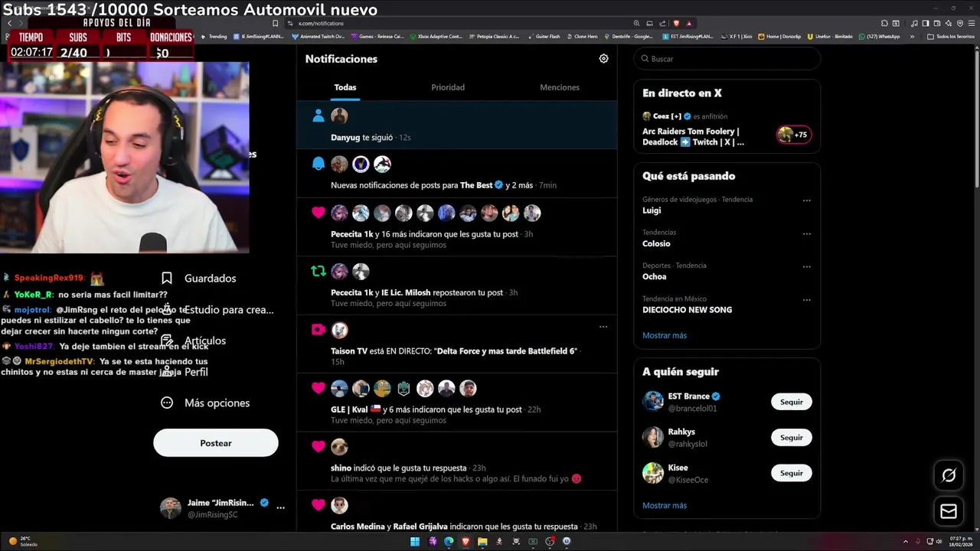This screenshot has width=980, height=551.
Task: Open Taison TV avatar thumbnail
Action: click(x=339, y=330)
